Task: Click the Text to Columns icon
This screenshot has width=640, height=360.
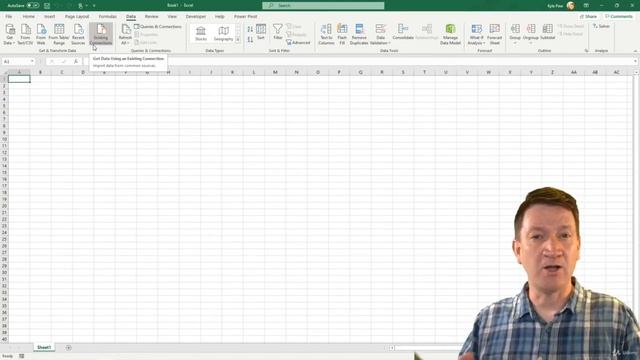Action: 326,35
